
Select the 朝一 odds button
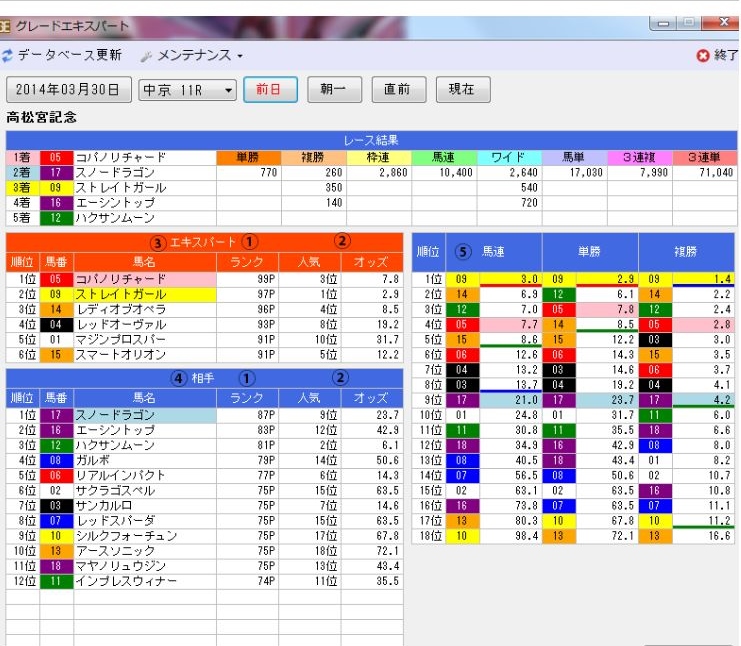click(334, 89)
